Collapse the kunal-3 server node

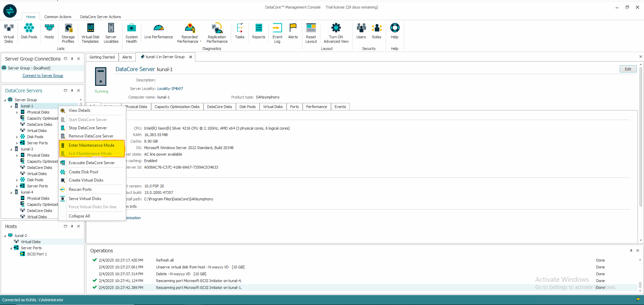pyautogui.click(x=11, y=149)
